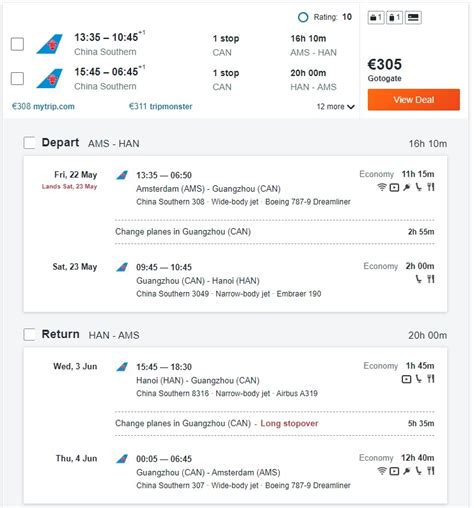
Task: Open the €311 tripmonster offer
Action: click(161, 107)
